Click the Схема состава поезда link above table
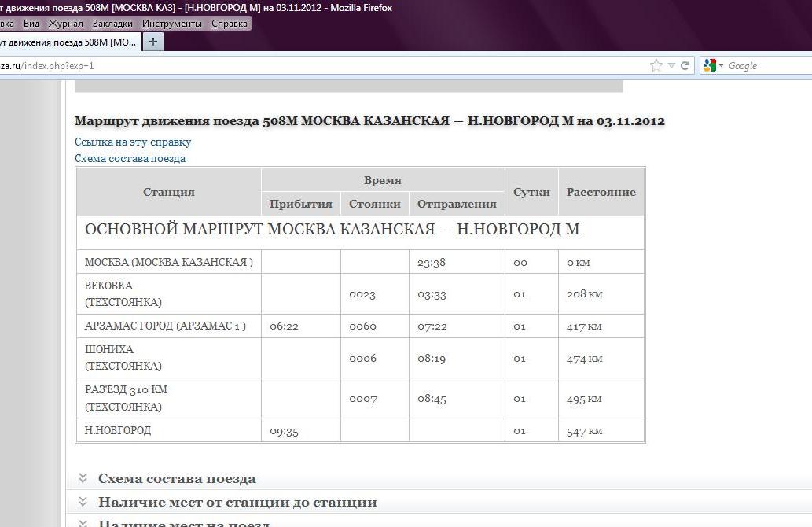Viewport: 812px width, 527px height. pyautogui.click(x=130, y=158)
